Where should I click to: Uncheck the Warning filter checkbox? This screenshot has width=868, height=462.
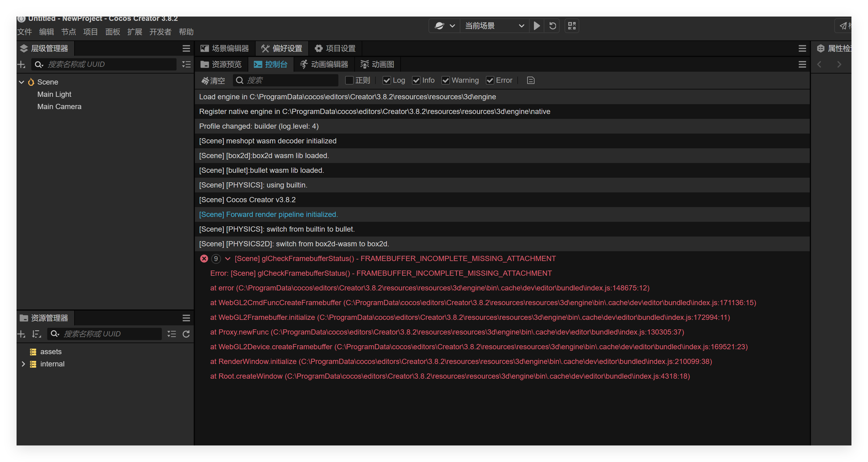(x=445, y=80)
